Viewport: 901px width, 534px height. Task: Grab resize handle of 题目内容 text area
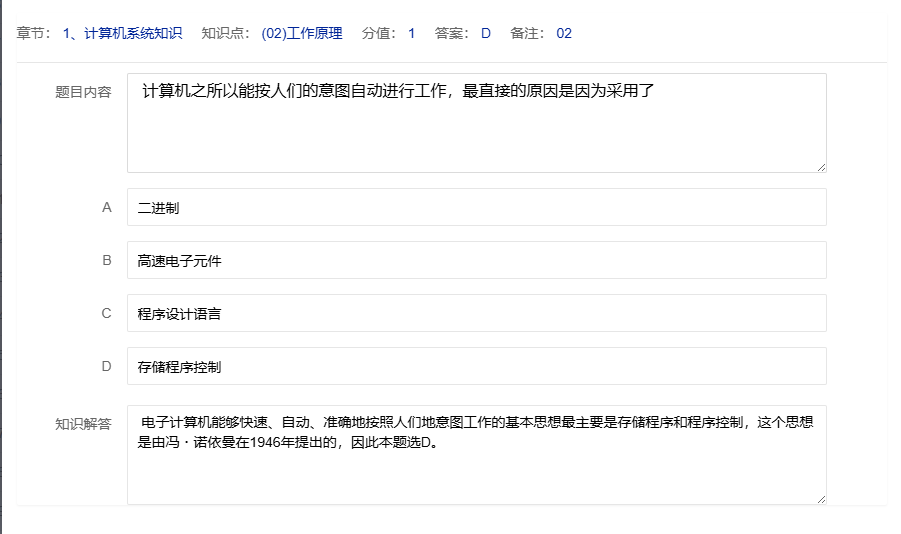pos(821,167)
